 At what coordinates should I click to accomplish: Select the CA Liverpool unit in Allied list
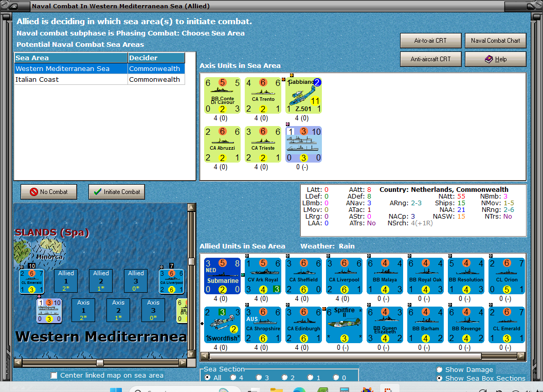344,276
